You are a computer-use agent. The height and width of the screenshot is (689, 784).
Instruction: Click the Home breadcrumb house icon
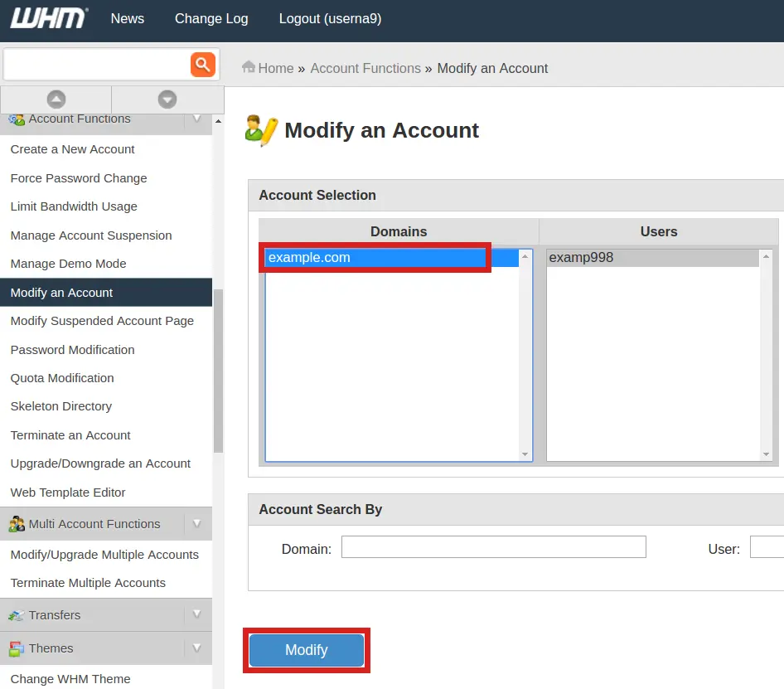click(x=249, y=68)
